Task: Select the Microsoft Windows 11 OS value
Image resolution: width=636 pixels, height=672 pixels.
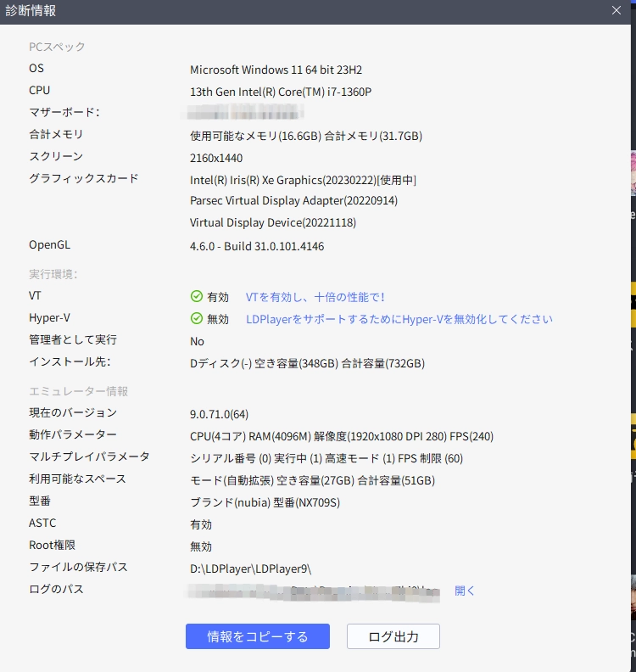Action: point(282,70)
